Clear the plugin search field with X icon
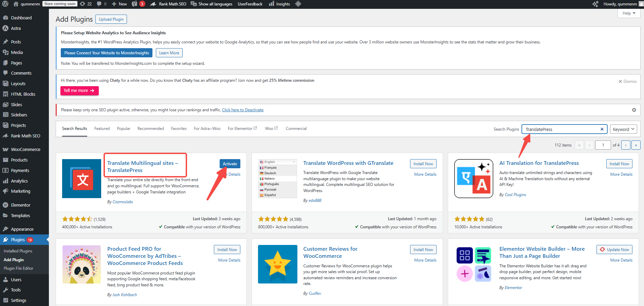The image size is (644, 306). pos(602,129)
